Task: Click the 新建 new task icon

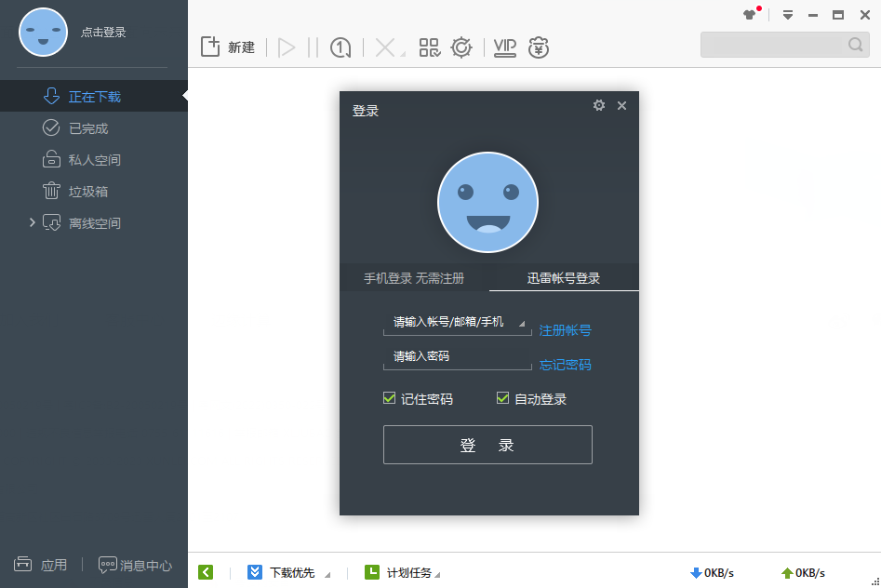Action: click(x=212, y=46)
